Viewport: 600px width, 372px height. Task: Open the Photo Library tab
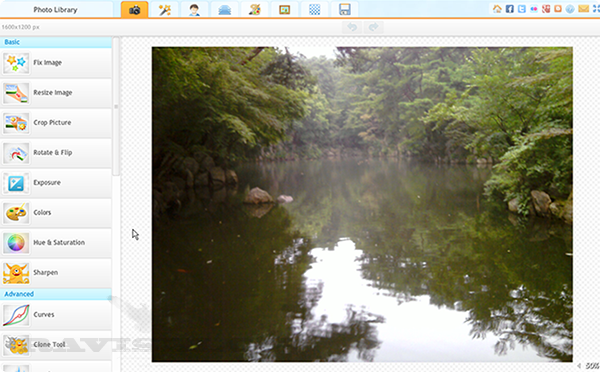[x=55, y=9]
